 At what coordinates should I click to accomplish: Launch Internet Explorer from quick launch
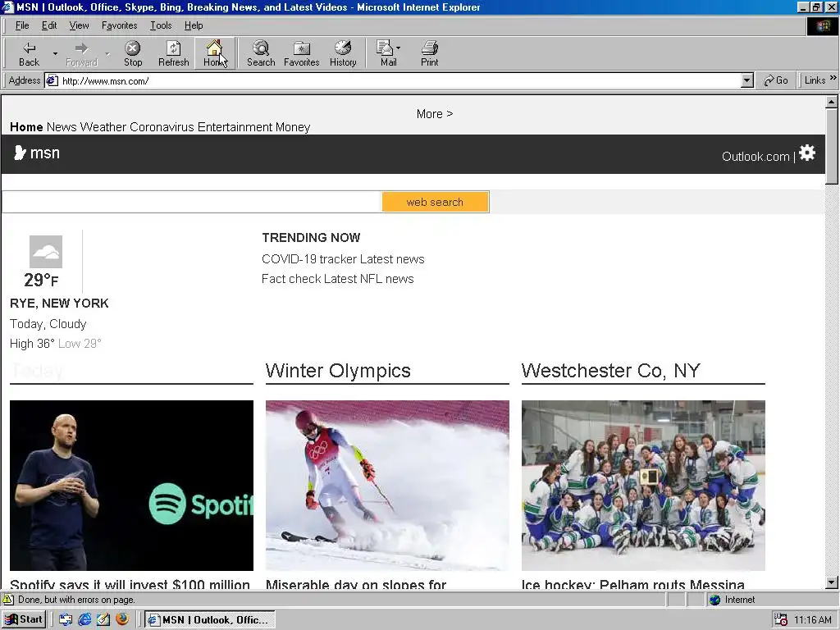pos(84,620)
